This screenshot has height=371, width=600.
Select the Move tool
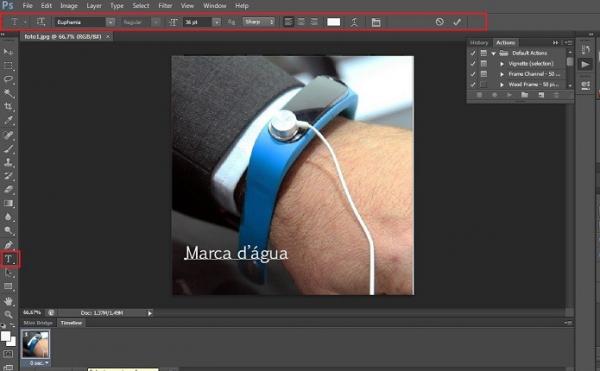(x=8, y=52)
